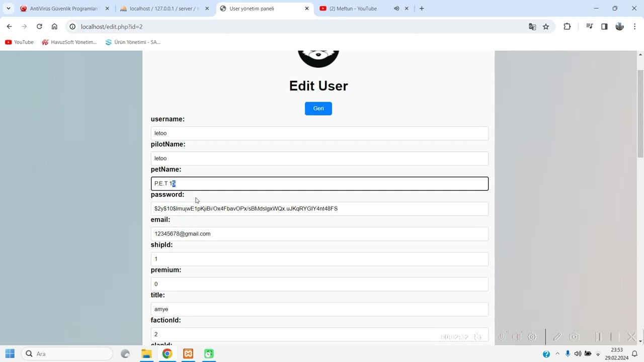Close the User yönetim paneli tab
This screenshot has width=644, height=362.
(307, 9)
